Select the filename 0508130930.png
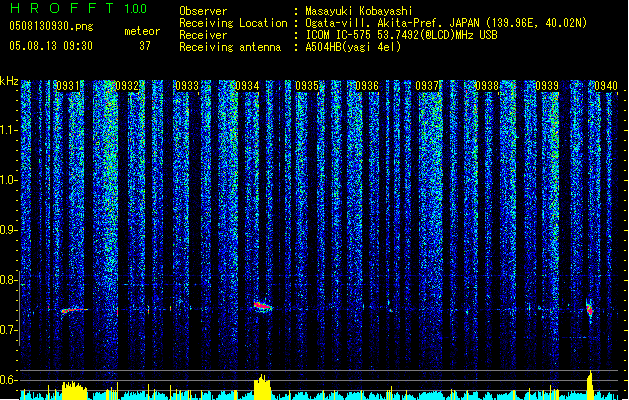Viewport: 629px width, 400px height. coord(51,26)
